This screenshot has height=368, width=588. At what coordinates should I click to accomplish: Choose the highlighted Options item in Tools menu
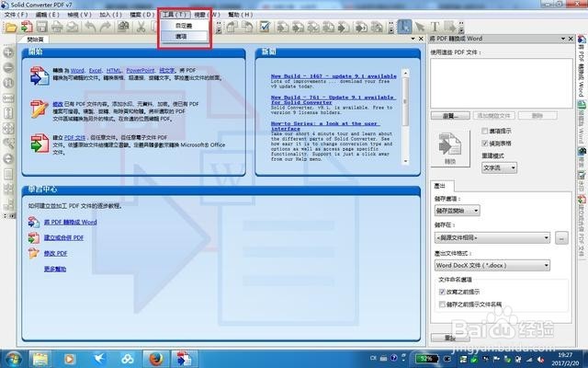pos(184,37)
